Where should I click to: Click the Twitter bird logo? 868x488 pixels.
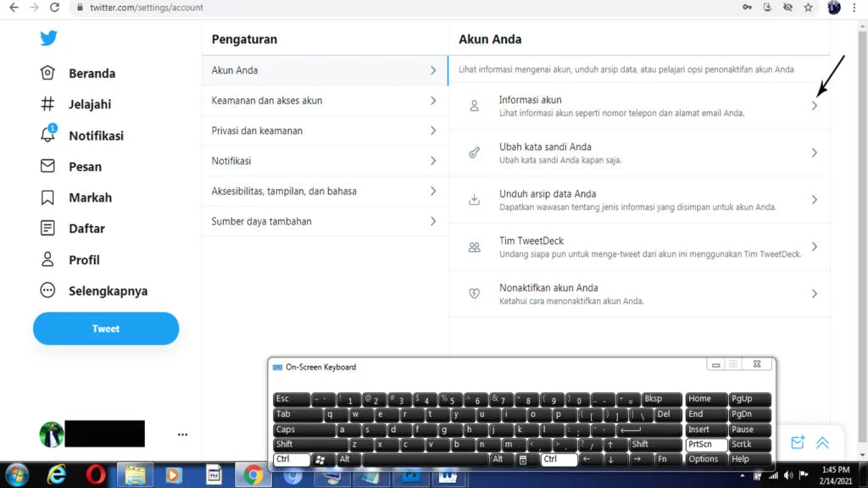tap(48, 37)
